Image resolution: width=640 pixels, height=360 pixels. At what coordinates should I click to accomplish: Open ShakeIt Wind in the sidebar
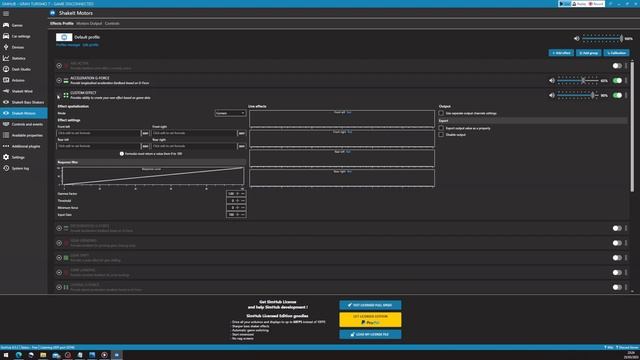pos(24,91)
